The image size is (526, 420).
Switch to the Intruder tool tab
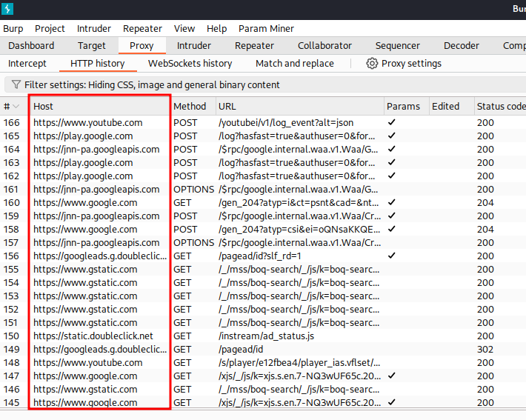(194, 46)
